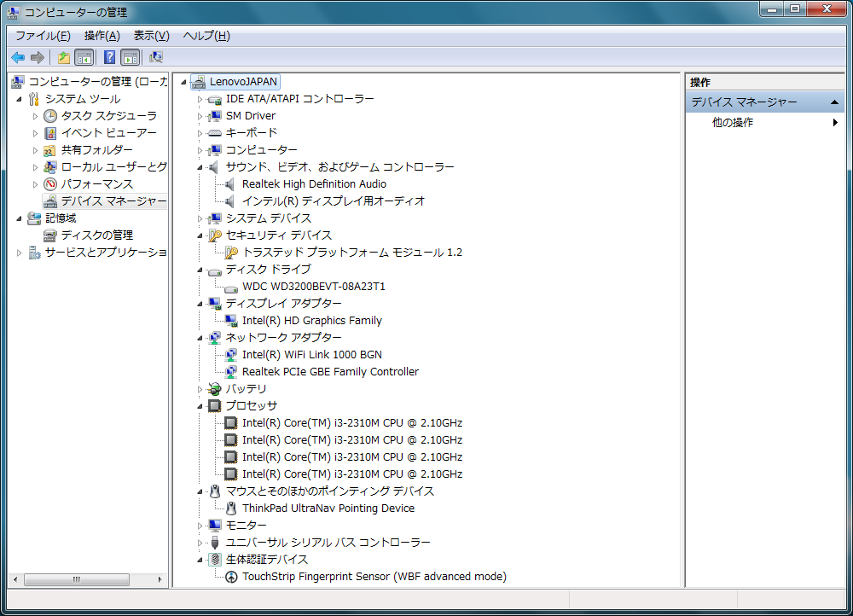The height and width of the screenshot is (616, 853).
Task: Expand the IDE ATA/ATAPI controllers node
Action: [200, 99]
